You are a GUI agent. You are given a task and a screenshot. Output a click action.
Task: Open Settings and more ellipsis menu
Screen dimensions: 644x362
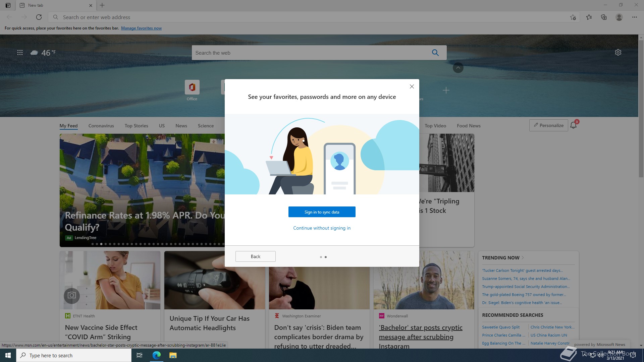tap(635, 17)
